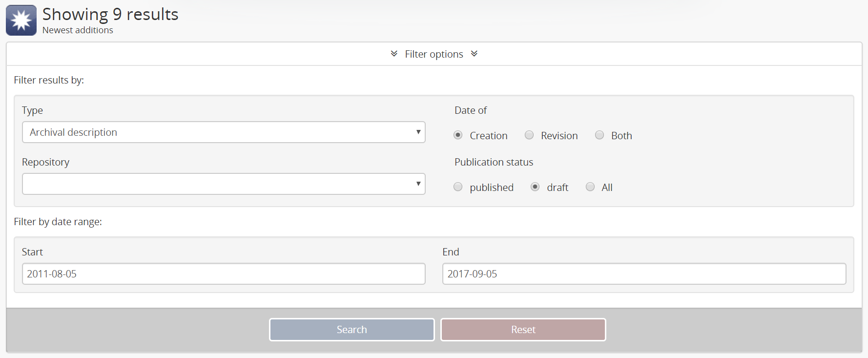Screen dimensions: 868x358
Task: Open the Type dropdown showing Archival description
Action: pyautogui.click(x=224, y=132)
